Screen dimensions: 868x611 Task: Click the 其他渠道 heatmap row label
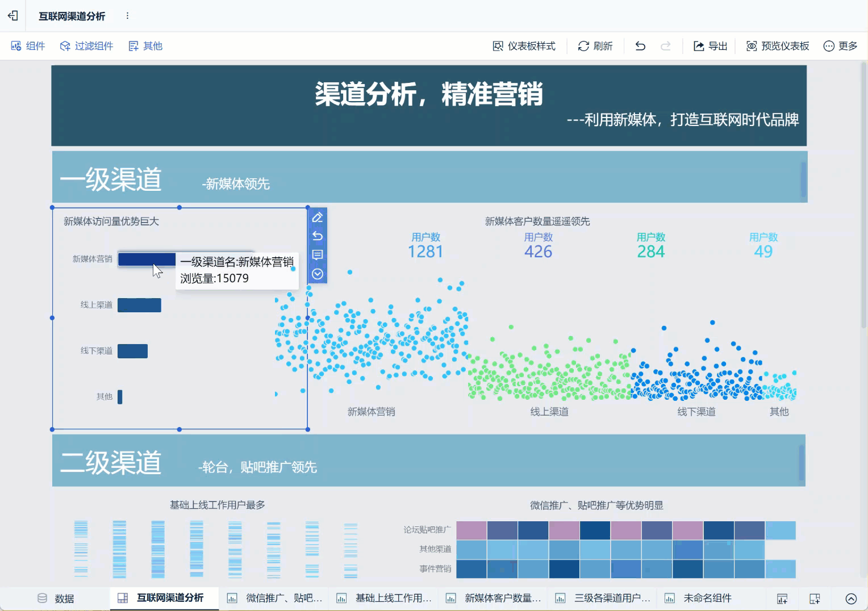click(435, 549)
